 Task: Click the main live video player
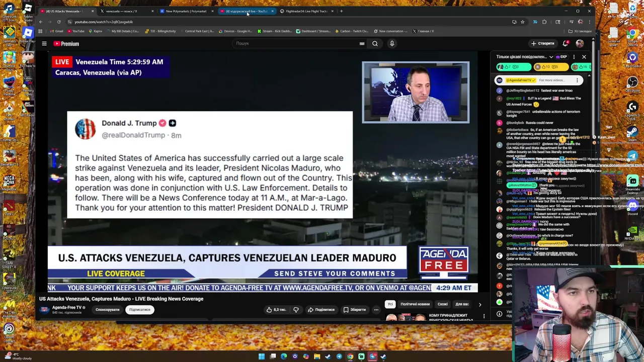point(263,172)
